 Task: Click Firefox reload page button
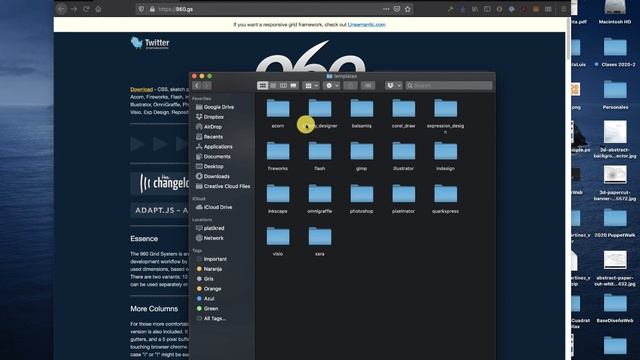[86, 9]
